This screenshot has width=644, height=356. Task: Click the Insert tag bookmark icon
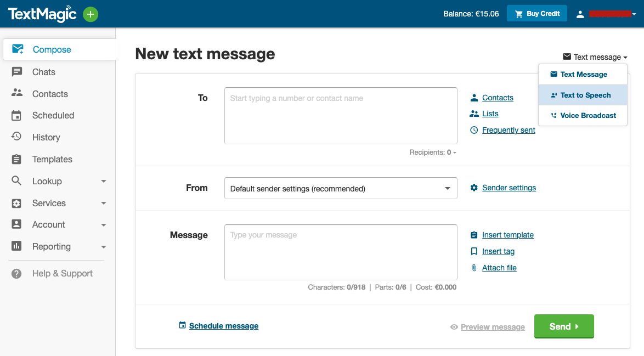pos(474,251)
